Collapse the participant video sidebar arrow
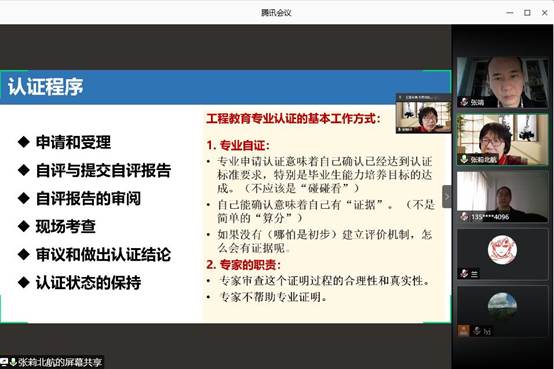Screen dimensions: 554x369 [447, 197]
